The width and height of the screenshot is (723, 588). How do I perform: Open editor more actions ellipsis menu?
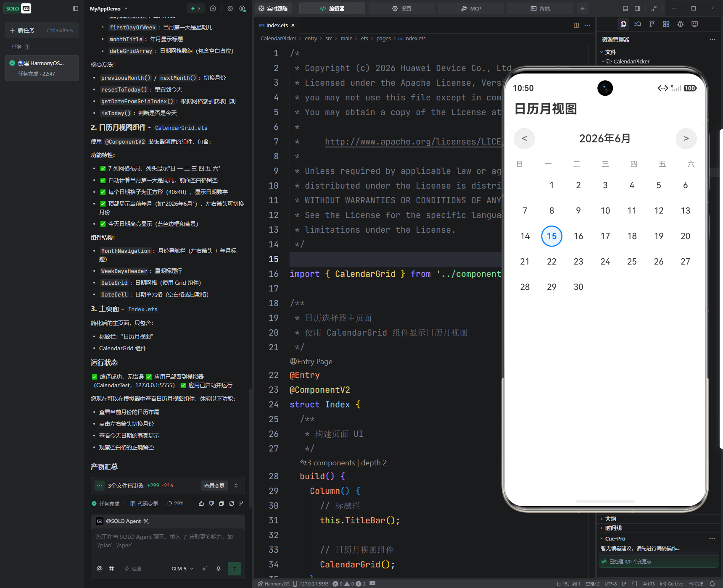pos(587,25)
